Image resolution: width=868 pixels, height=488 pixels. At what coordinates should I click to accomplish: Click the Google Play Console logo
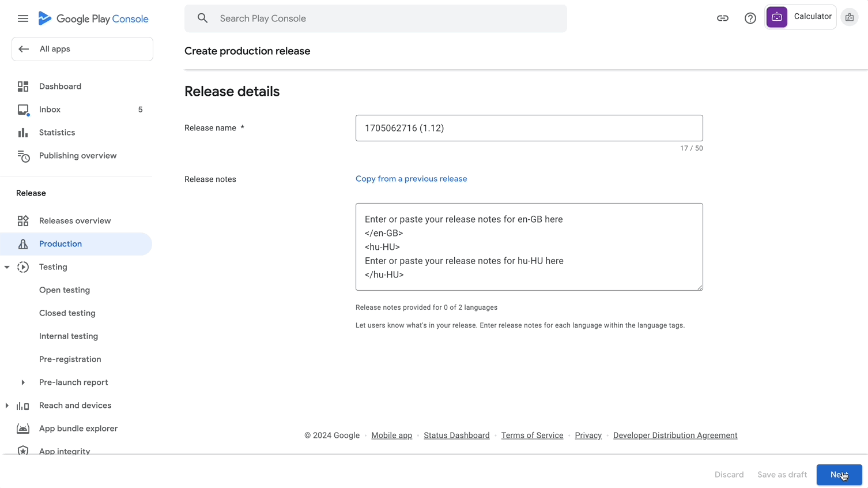[x=93, y=18]
